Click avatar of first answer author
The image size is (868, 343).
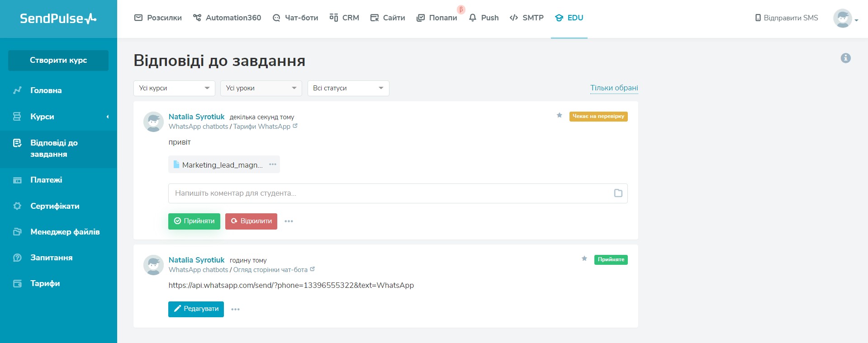pos(153,122)
